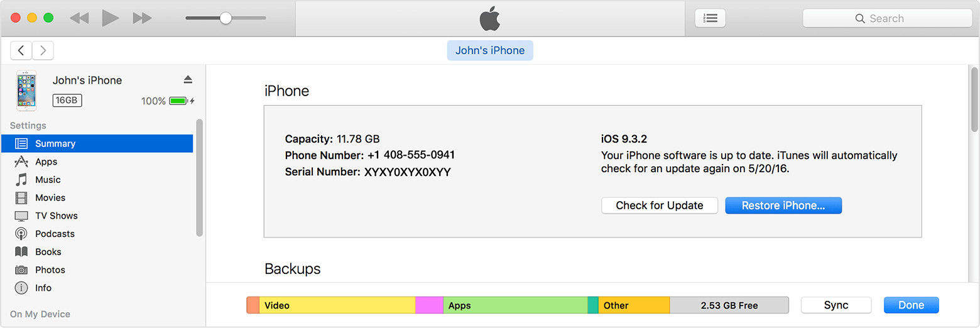980x328 pixels.
Task: Click the 2.53 GB Free storage segment
Action: (x=729, y=305)
